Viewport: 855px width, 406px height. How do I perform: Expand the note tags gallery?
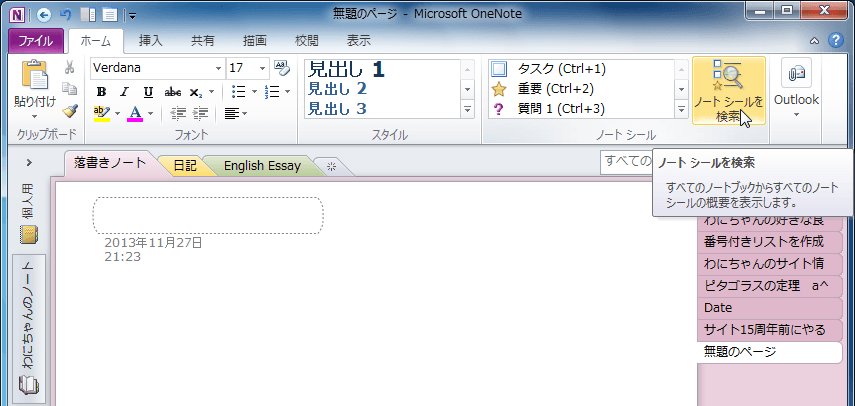pos(682,109)
